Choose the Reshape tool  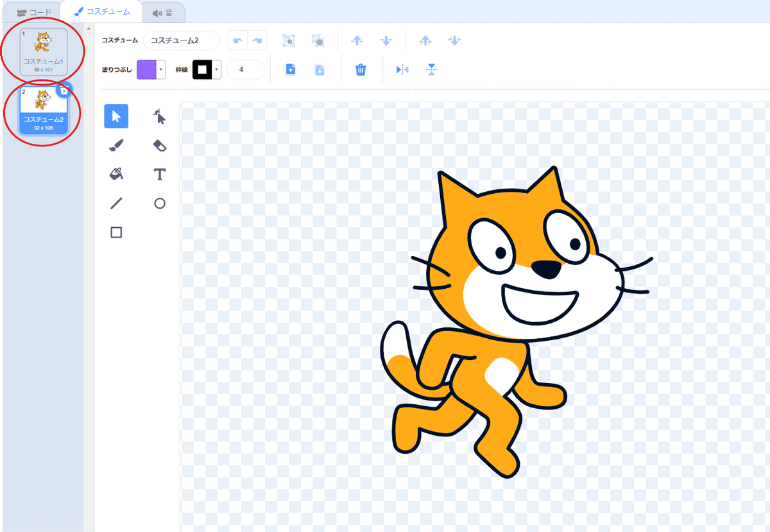click(160, 116)
